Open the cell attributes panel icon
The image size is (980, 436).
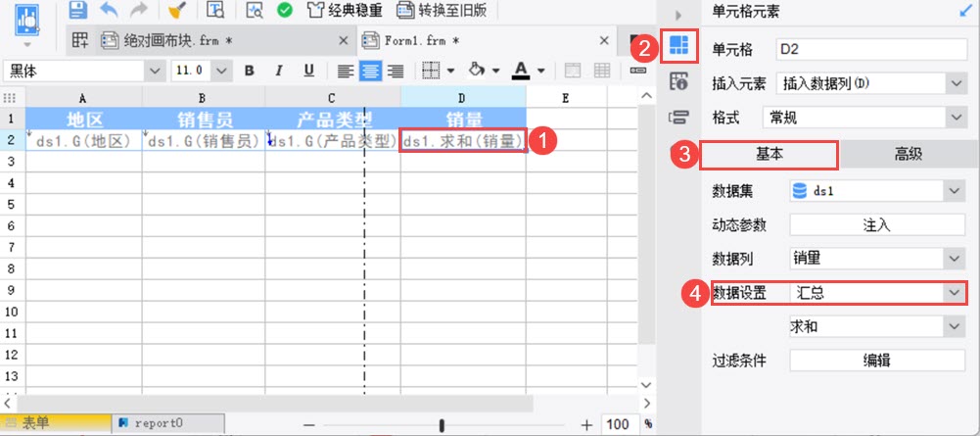click(x=678, y=80)
